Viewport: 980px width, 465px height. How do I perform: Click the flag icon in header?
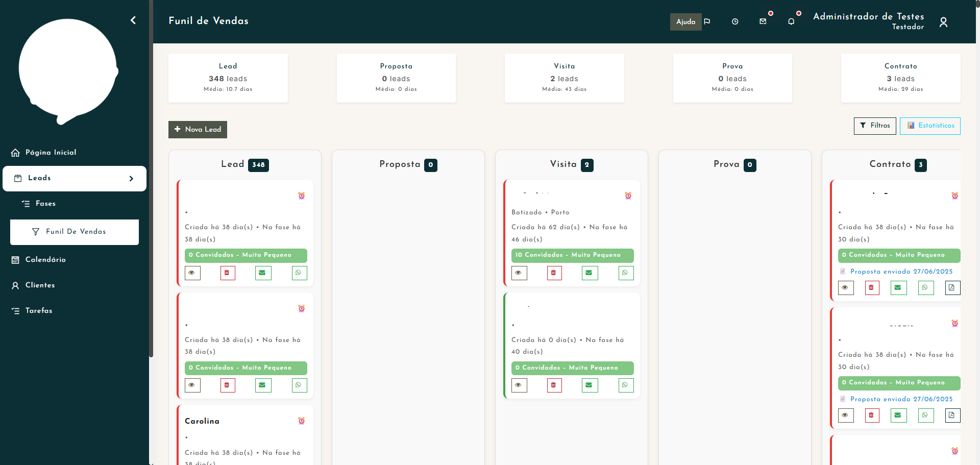(707, 21)
